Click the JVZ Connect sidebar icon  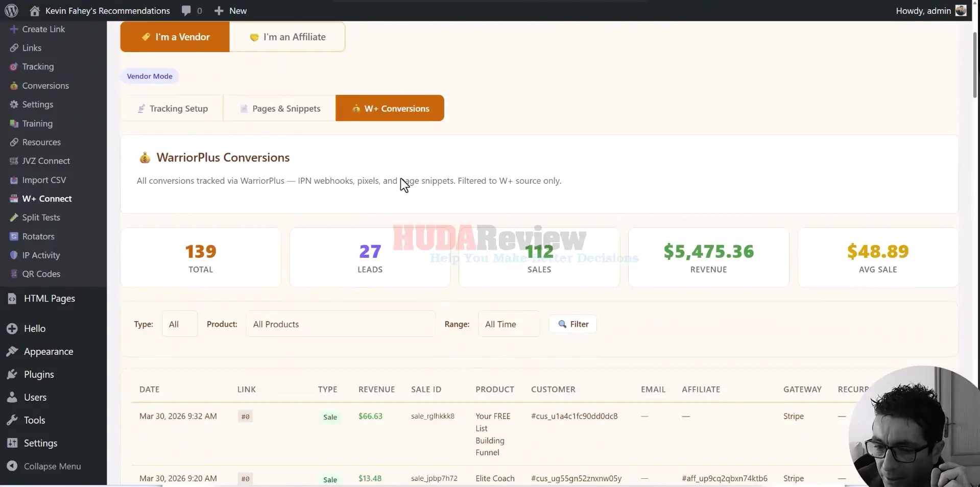point(14,161)
